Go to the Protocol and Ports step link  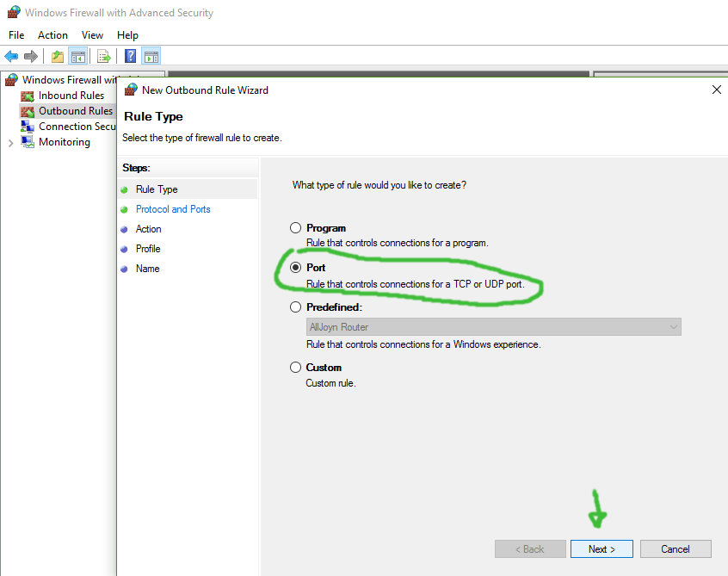pos(173,209)
